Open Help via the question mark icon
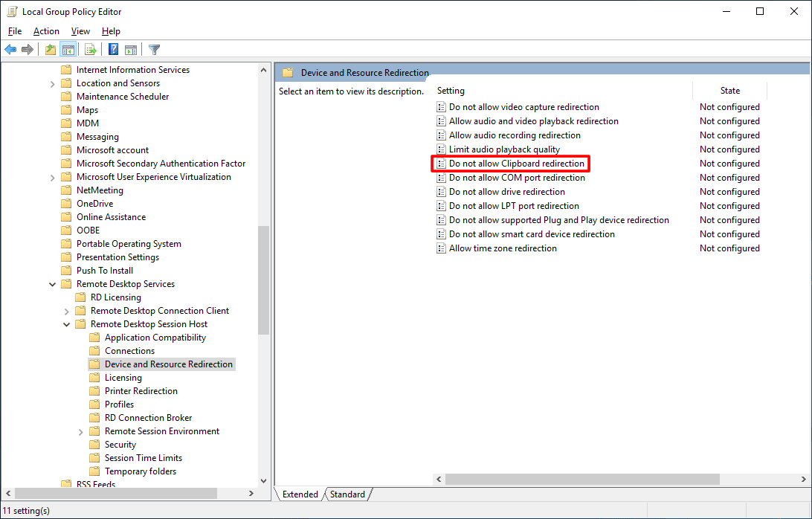The width and height of the screenshot is (812, 519). [x=113, y=50]
